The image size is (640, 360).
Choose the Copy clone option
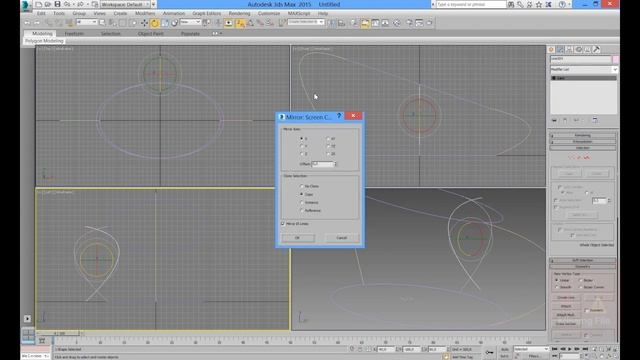302,194
